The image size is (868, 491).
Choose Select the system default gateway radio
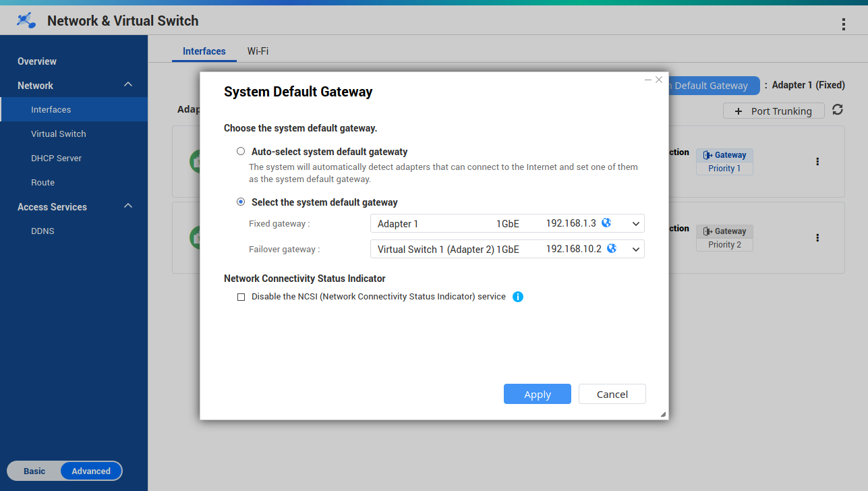[241, 202]
